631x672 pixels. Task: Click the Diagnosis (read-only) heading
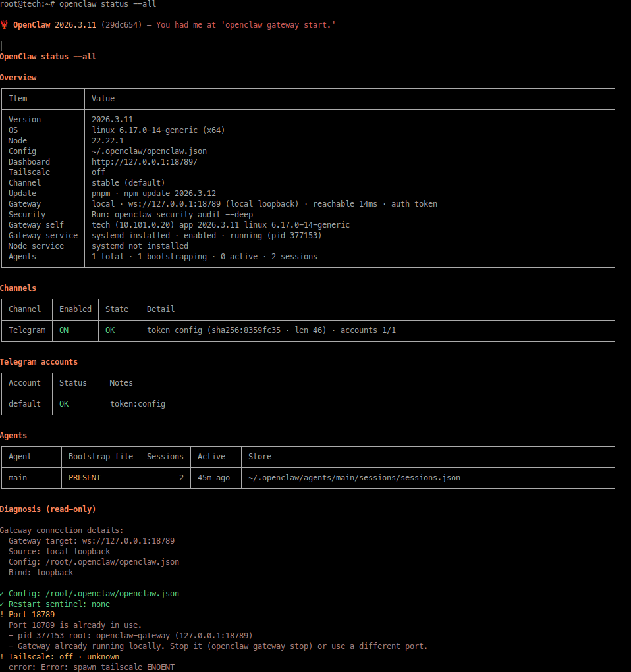[x=48, y=509]
